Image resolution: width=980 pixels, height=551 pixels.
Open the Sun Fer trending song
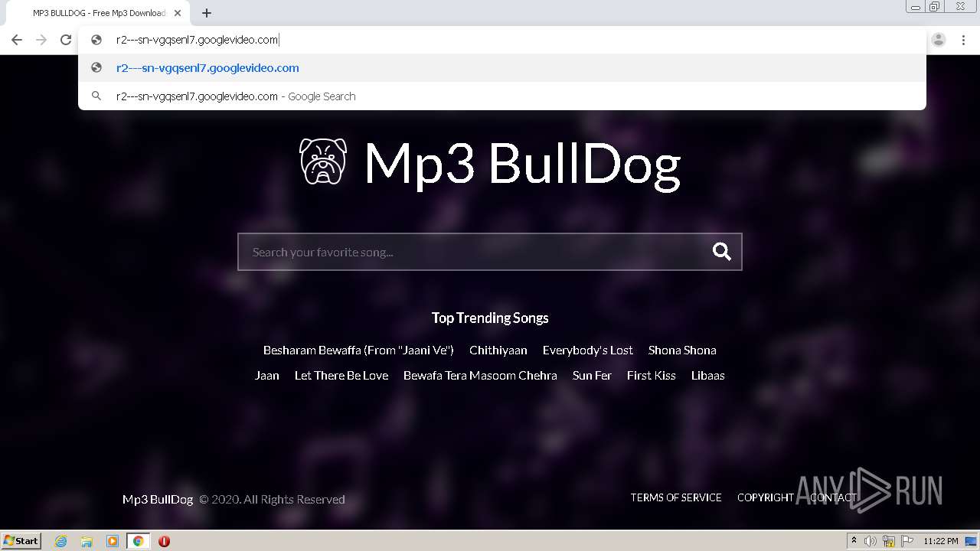(x=592, y=375)
